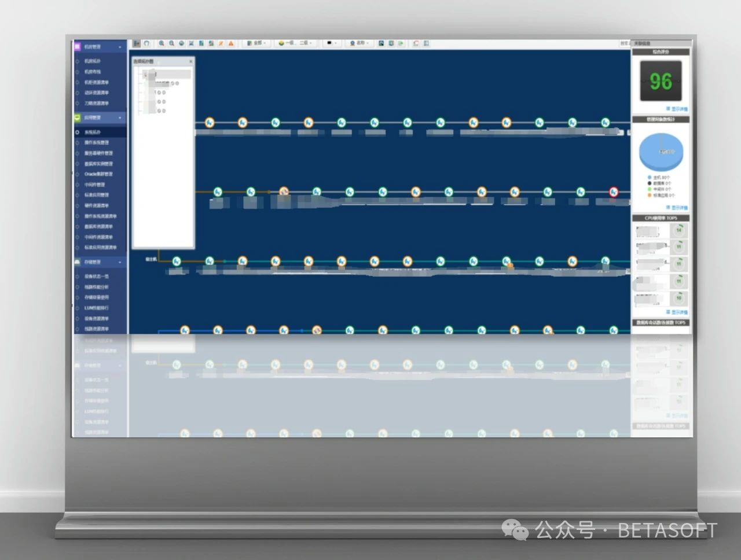741x560 pixels.
Task: Click the zoom out magnifier icon
Action: 171,43
